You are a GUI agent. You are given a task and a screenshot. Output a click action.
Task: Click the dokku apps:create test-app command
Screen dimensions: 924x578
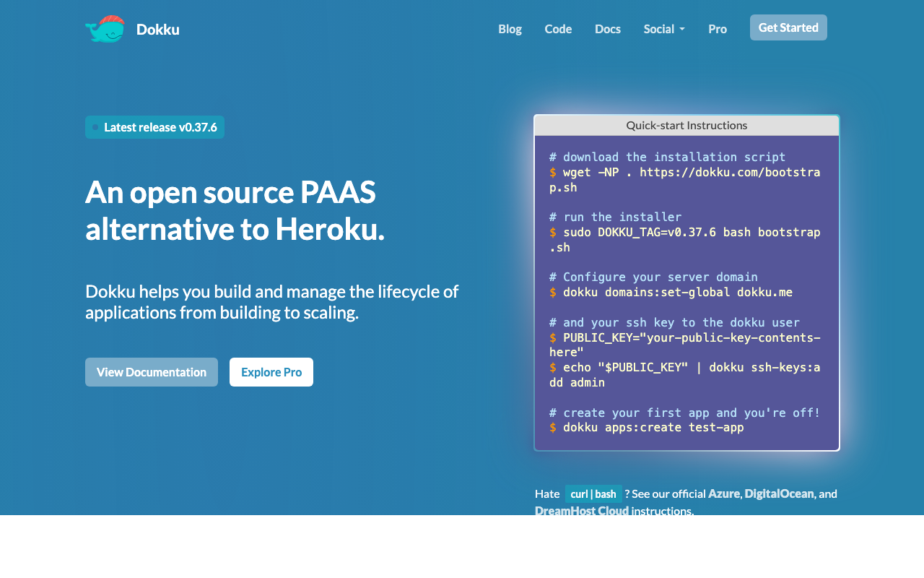coord(646,428)
